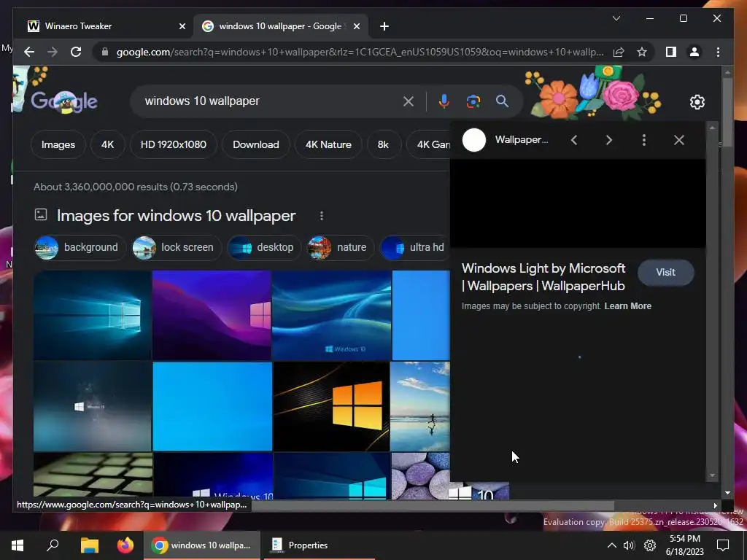The image size is (747, 560).
Task: Show next image in preview panel
Action: pos(609,140)
